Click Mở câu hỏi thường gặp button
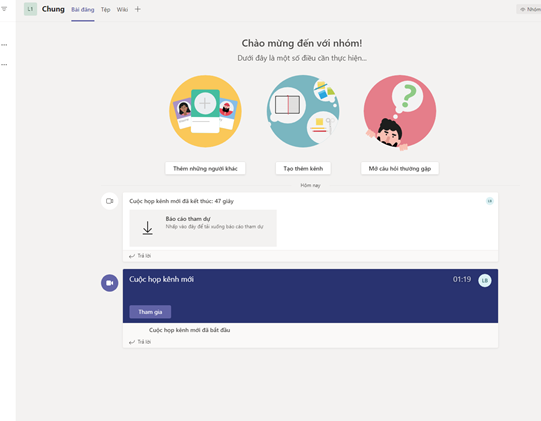The width and height of the screenshot is (541, 421). pos(400,168)
